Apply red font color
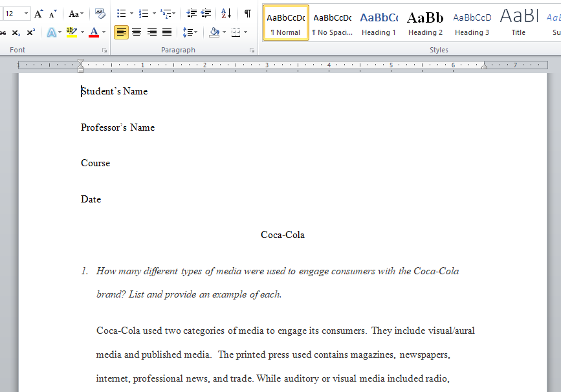The image size is (561, 392). pyautogui.click(x=94, y=32)
